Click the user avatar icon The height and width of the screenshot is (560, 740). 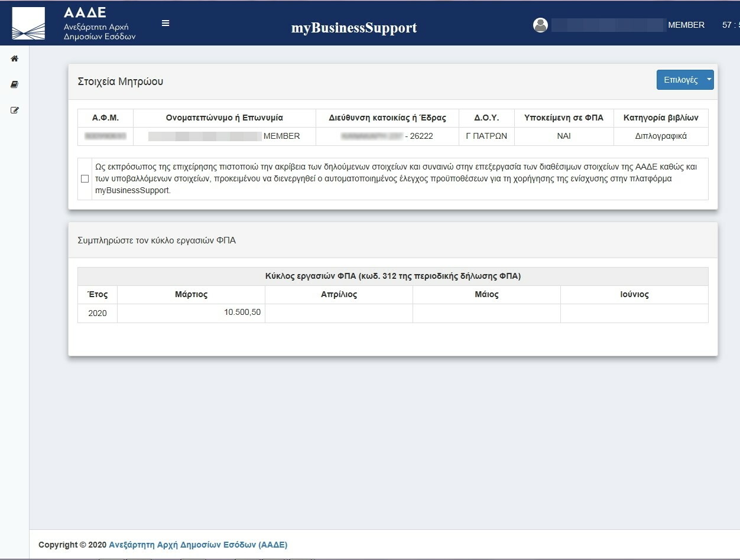(x=541, y=25)
